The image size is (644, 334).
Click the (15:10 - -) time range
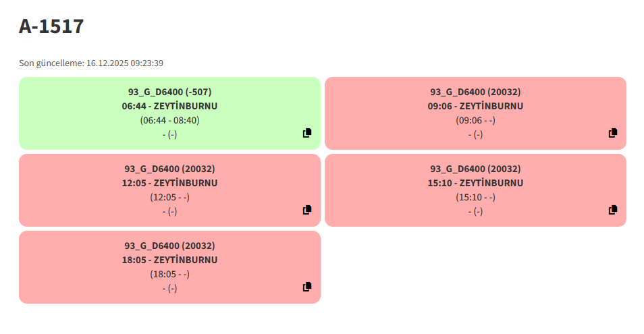tap(475, 197)
